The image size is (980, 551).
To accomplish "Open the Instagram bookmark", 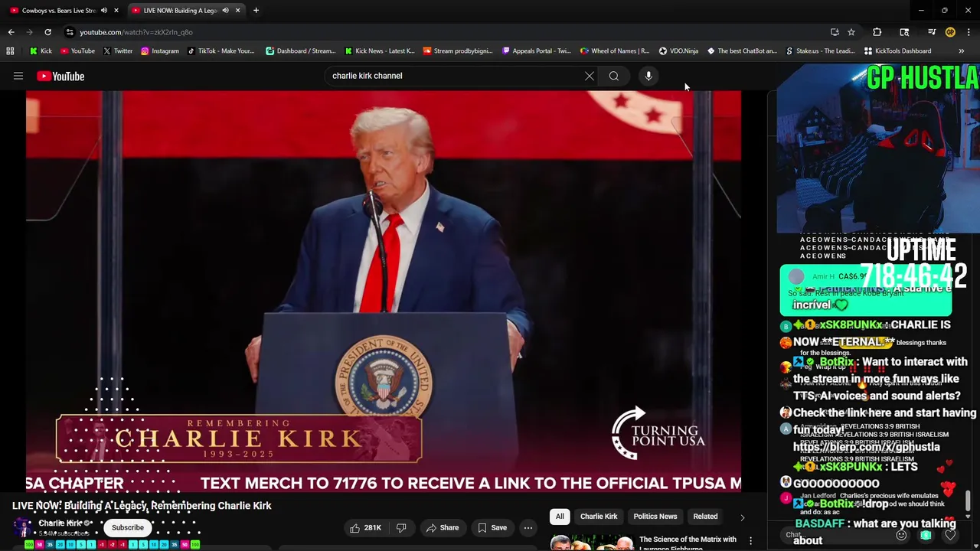I will pyautogui.click(x=159, y=51).
